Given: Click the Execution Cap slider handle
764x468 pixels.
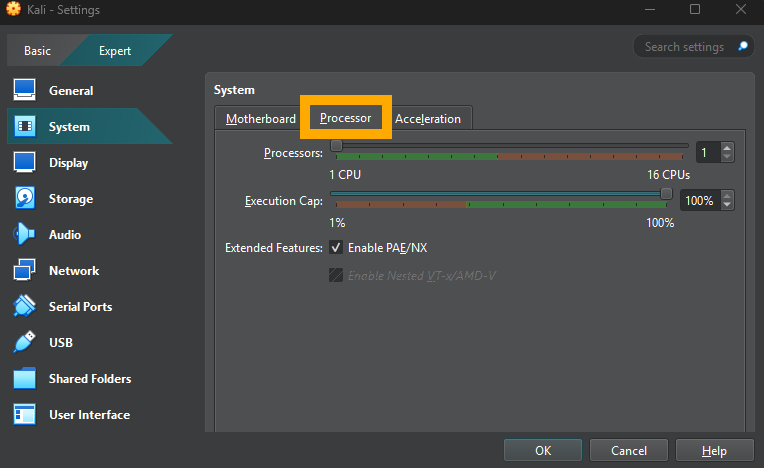Looking at the screenshot, I should (x=666, y=193).
